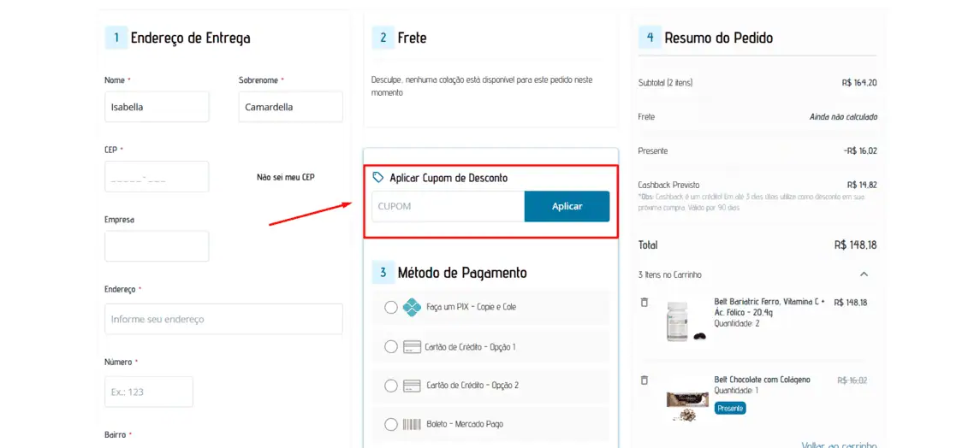Screen dimensions: 980x448
Task: Click the credit card icon for Opção 1
Action: [x=411, y=347]
